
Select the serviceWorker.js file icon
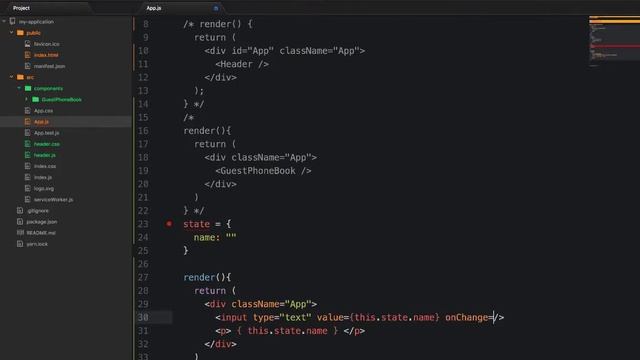click(x=27, y=200)
